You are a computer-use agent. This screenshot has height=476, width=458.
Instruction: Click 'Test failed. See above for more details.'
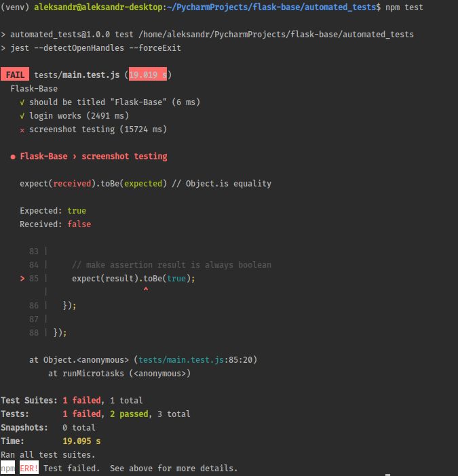pos(140,469)
